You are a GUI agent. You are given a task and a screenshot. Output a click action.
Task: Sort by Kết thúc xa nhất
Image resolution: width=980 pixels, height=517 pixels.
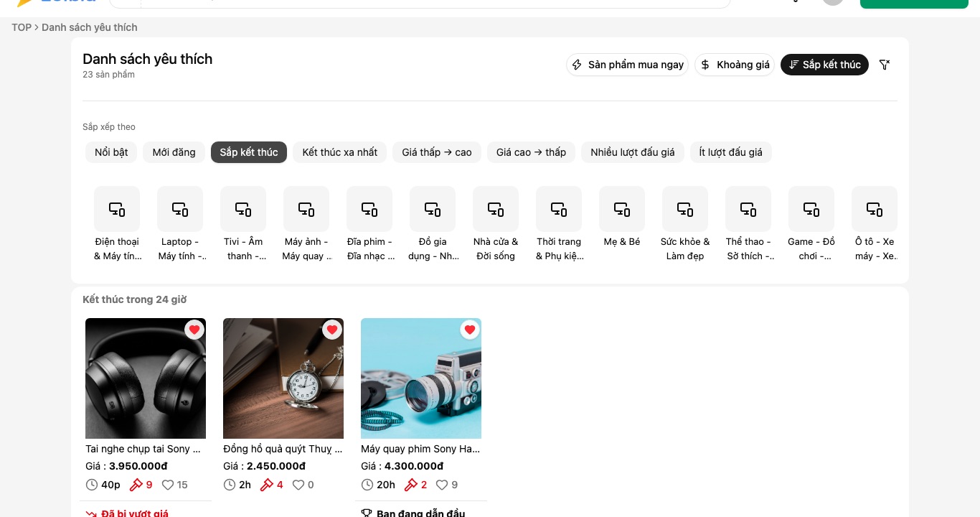340,152
